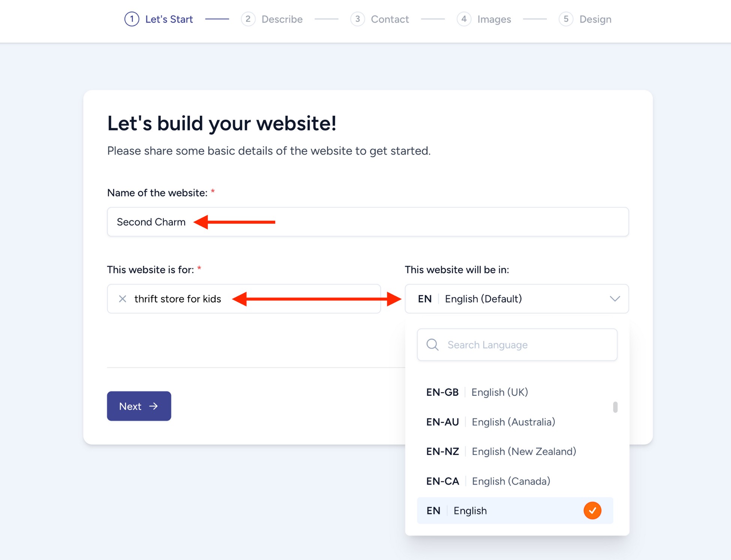The height and width of the screenshot is (560, 731).
Task: Remove the "thrift store for kids" tag
Action: tap(122, 299)
